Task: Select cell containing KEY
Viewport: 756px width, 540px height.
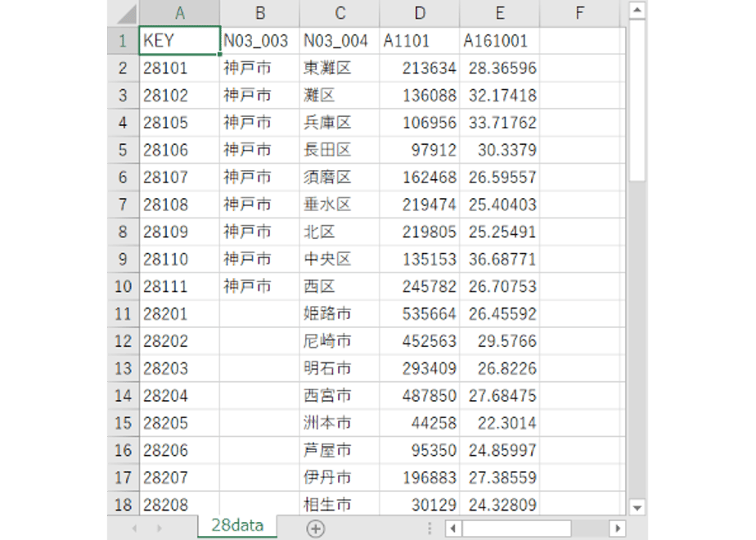Action: point(179,41)
